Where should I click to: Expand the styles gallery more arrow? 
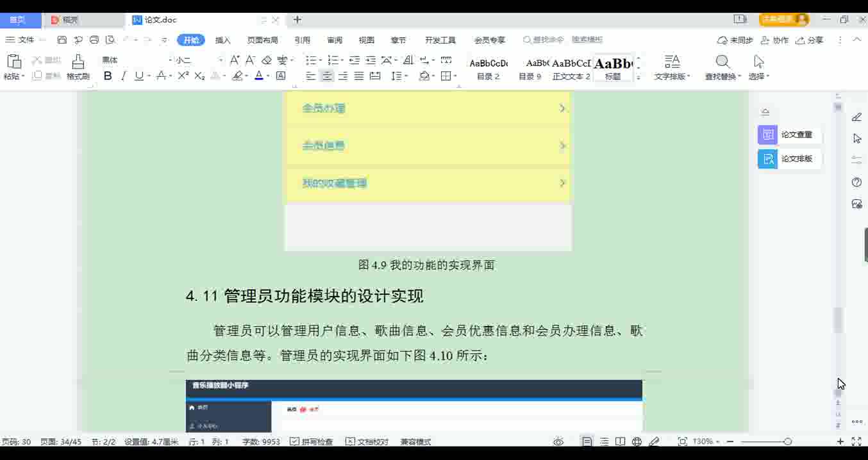tap(638, 78)
